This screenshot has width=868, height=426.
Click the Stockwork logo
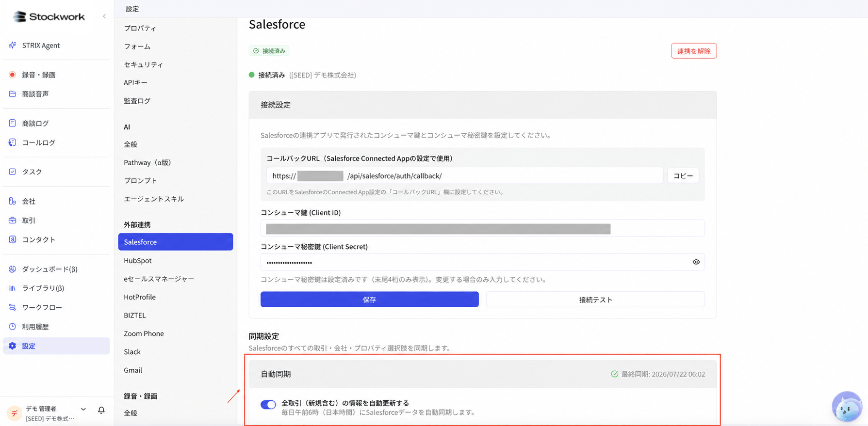pyautogui.click(x=49, y=16)
